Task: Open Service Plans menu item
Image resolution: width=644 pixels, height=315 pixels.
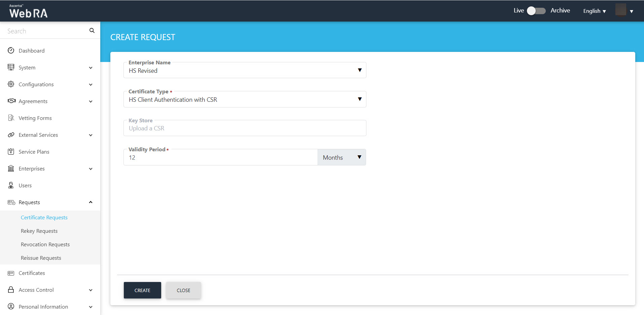Action: [x=34, y=152]
